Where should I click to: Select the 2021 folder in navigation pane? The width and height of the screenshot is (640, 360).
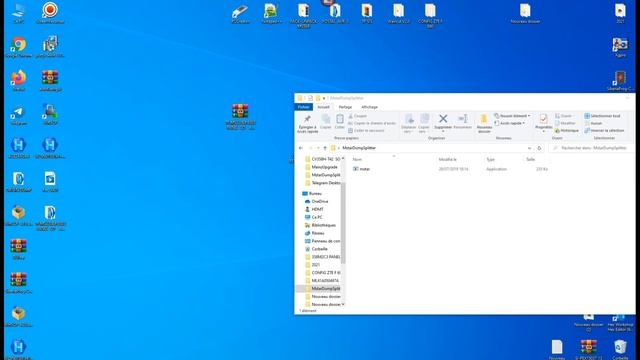[312, 265]
